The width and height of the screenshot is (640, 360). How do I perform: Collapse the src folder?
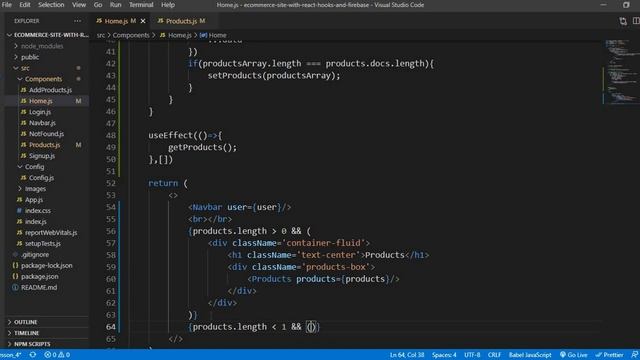pyautogui.click(x=25, y=68)
